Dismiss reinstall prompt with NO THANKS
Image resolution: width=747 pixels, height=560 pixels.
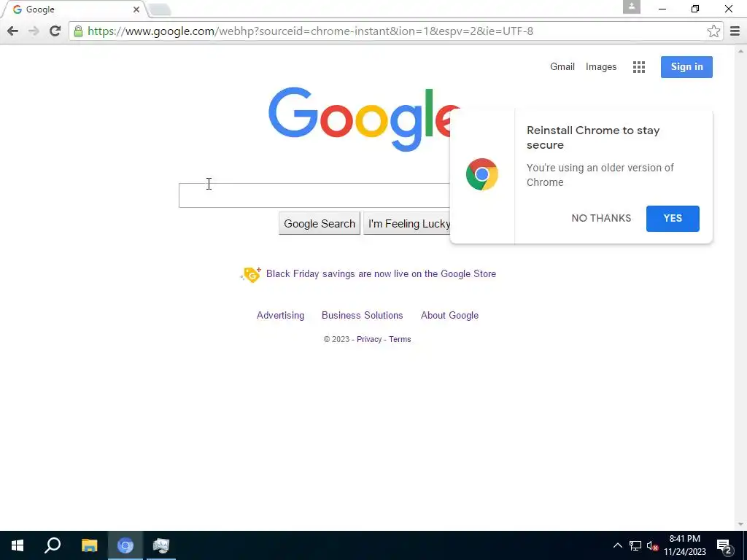click(601, 218)
